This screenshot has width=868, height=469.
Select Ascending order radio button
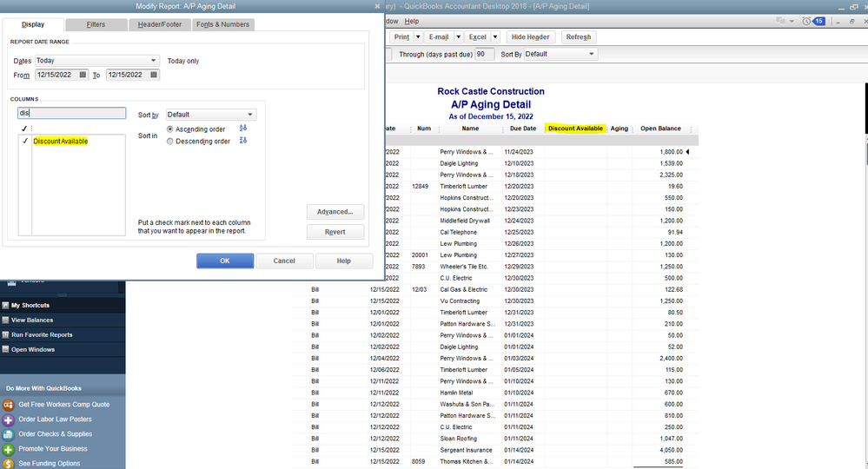(170, 129)
